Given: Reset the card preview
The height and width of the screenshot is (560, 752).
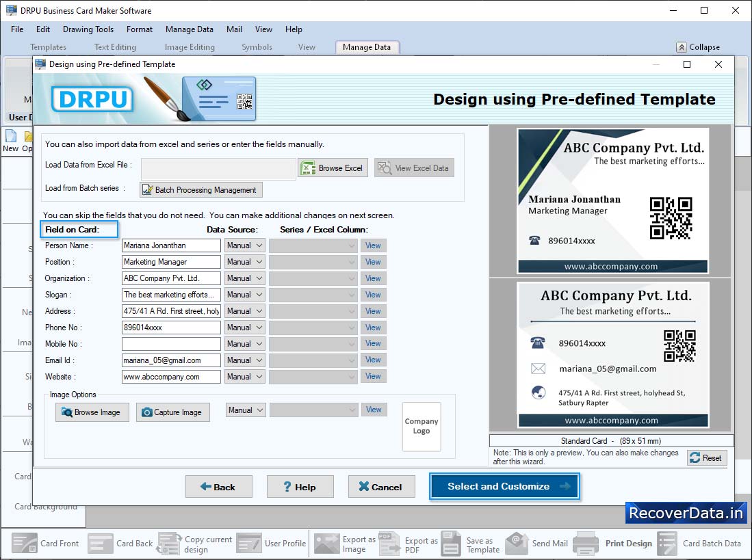Looking at the screenshot, I should 707,457.
